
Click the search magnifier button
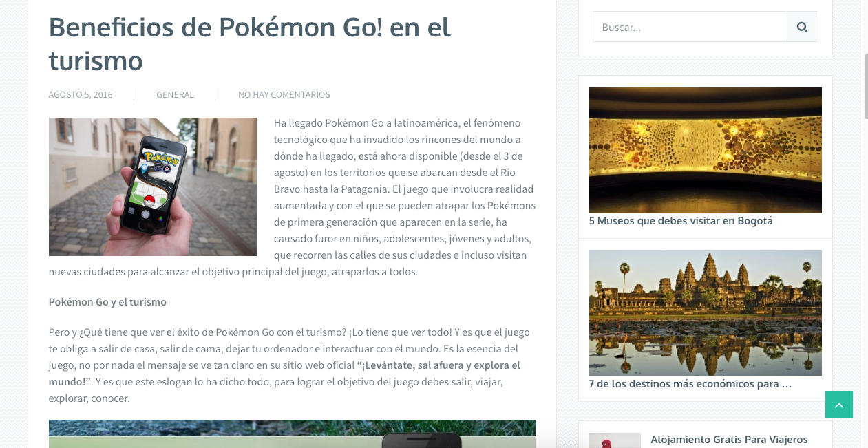click(803, 27)
